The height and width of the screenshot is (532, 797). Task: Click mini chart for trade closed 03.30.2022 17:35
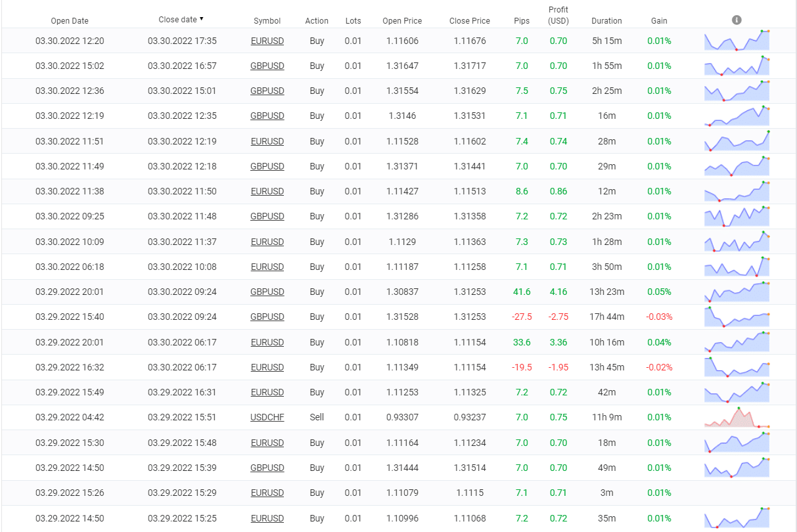[737, 41]
